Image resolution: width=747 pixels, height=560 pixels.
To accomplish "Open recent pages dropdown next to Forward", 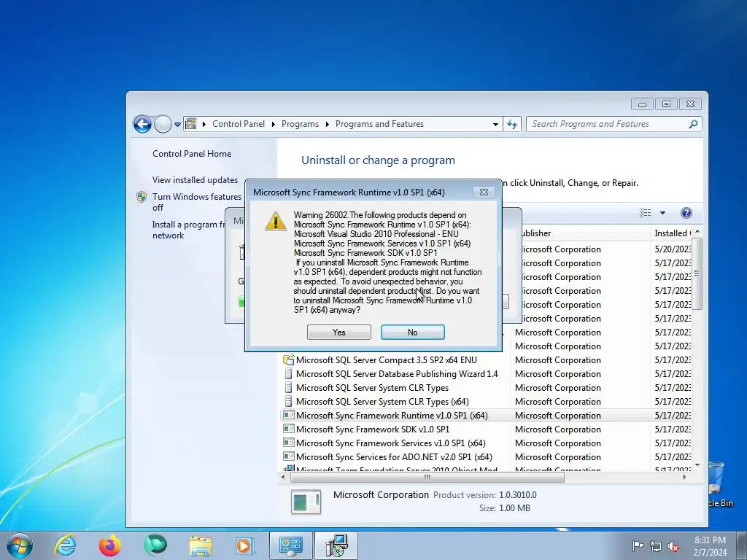I will coord(177,124).
